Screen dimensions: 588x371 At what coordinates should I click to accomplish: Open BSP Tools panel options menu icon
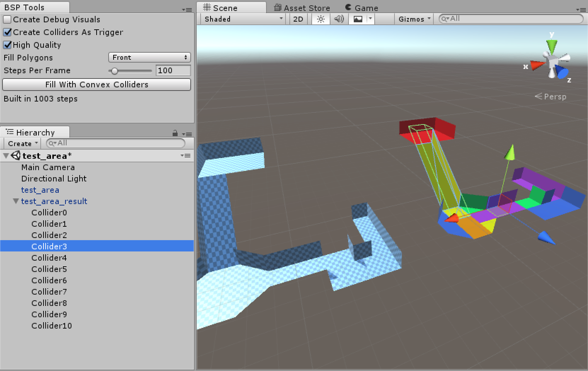(x=187, y=10)
